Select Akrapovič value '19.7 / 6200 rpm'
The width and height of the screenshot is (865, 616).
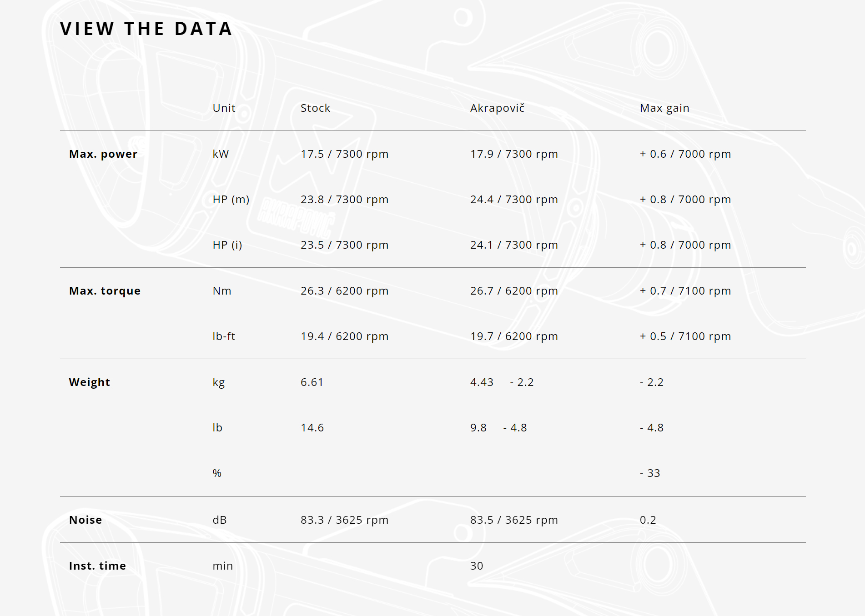tap(514, 336)
